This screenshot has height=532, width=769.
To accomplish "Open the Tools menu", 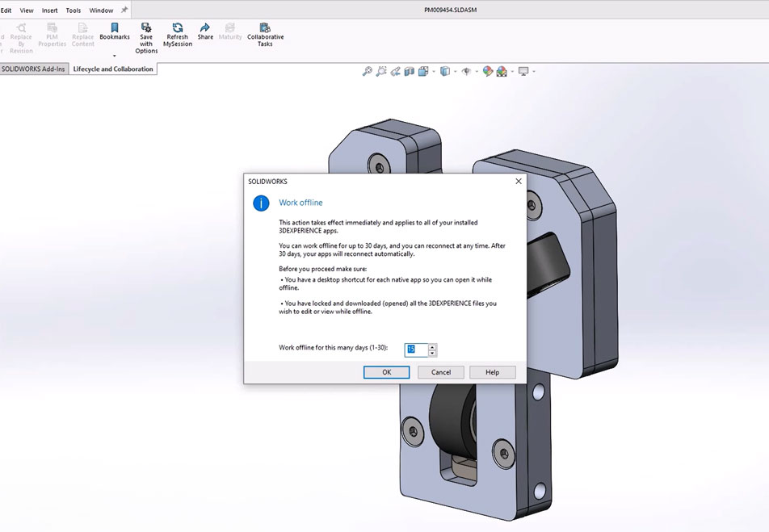I will point(73,10).
